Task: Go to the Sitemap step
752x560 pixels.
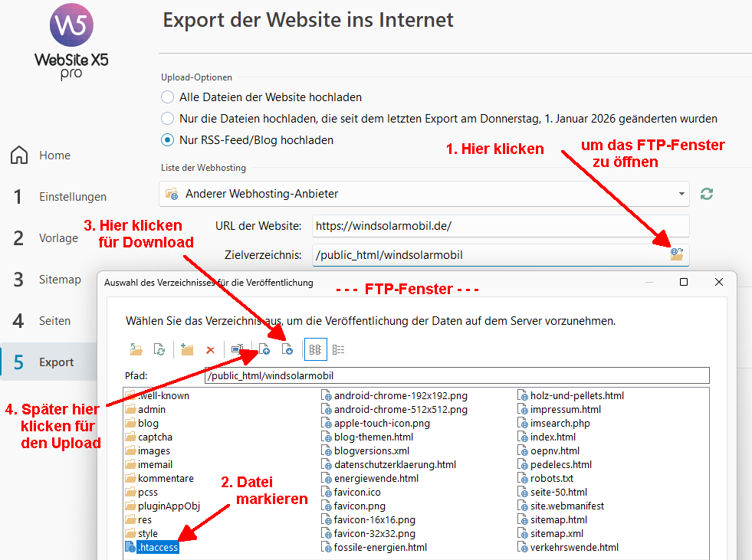Action: (60, 280)
